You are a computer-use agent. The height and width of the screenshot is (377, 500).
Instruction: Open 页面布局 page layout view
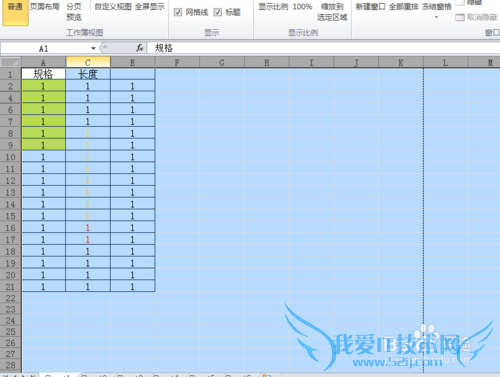click(44, 7)
